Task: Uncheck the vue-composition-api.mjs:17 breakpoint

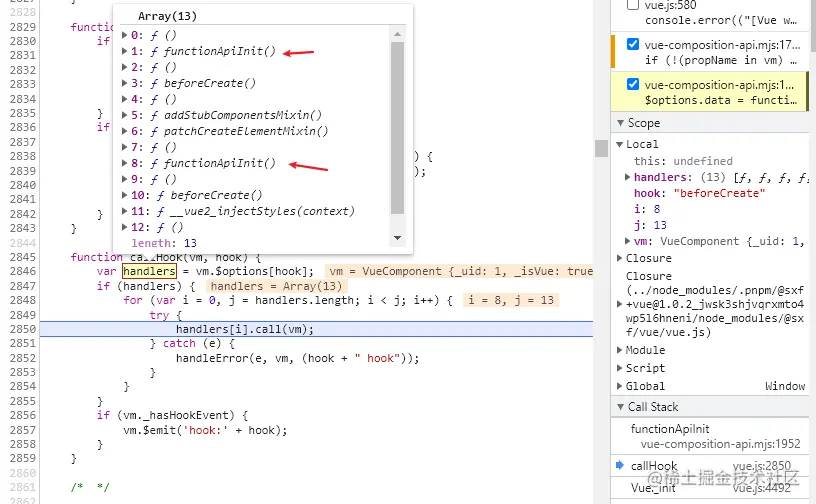Action: coord(633,44)
